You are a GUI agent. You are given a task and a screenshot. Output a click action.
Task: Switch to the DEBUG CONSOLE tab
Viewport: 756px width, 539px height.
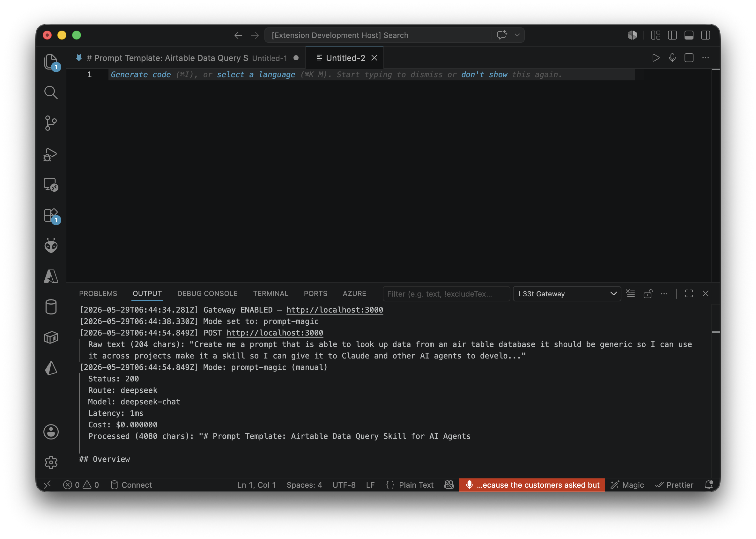coord(207,294)
